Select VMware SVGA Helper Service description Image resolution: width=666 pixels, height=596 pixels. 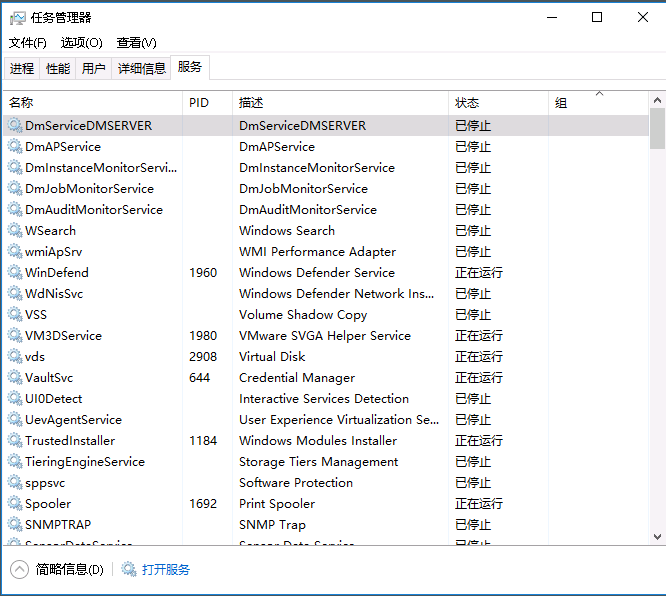pos(325,336)
